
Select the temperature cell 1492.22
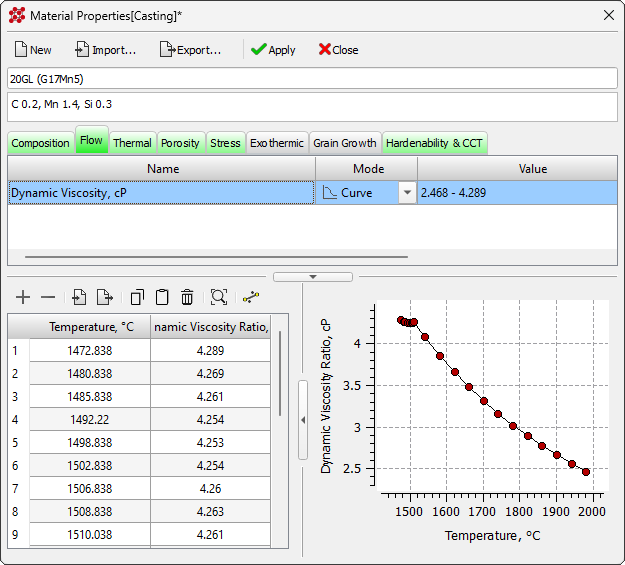[90, 419]
